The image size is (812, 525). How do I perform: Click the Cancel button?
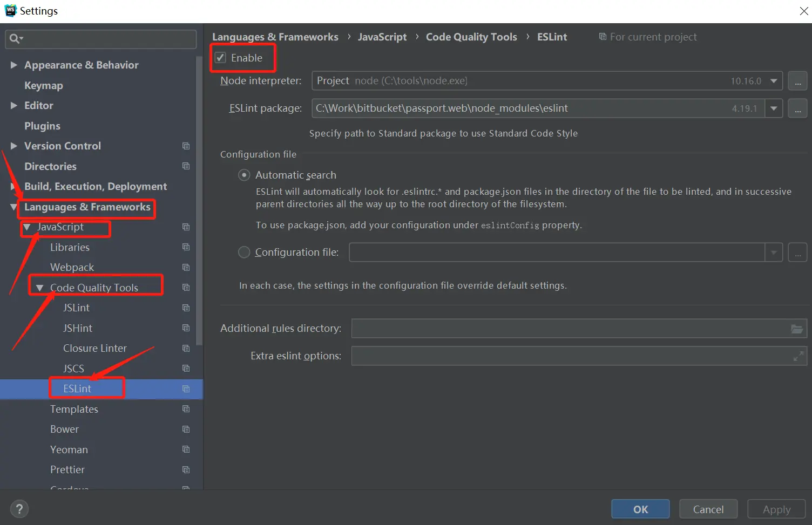tap(708, 509)
